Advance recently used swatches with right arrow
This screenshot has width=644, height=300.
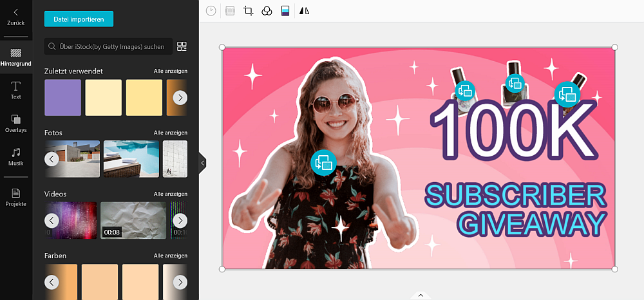pyautogui.click(x=180, y=98)
